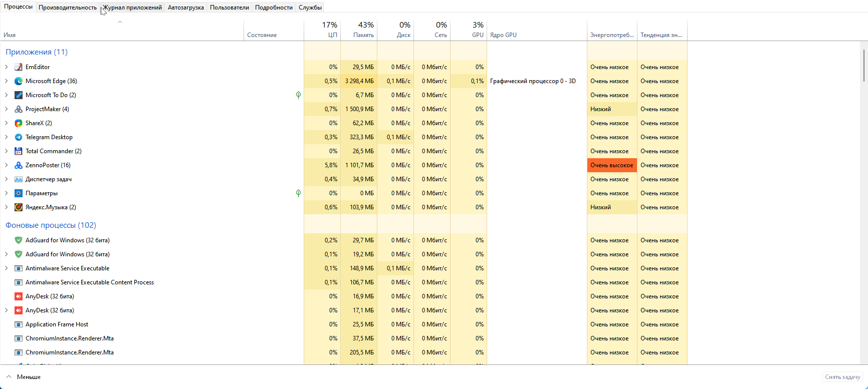Select the Процессы tab
This screenshot has width=868, height=389.
click(18, 7)
